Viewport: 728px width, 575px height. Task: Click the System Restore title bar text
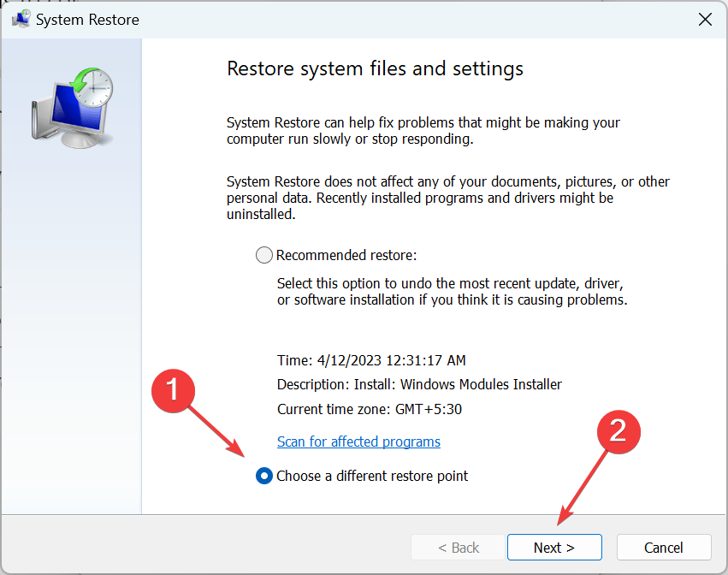[88, 19]
